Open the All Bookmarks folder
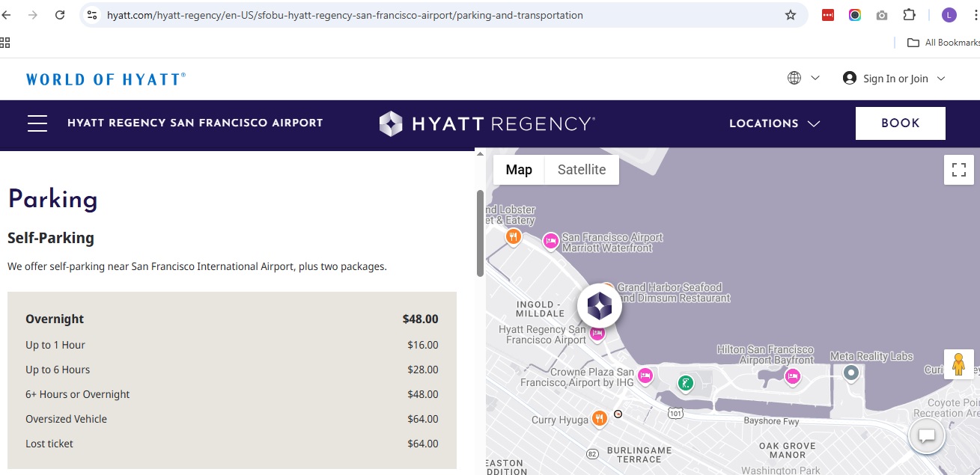The image size is (980, 475). [x=943, y=43]
